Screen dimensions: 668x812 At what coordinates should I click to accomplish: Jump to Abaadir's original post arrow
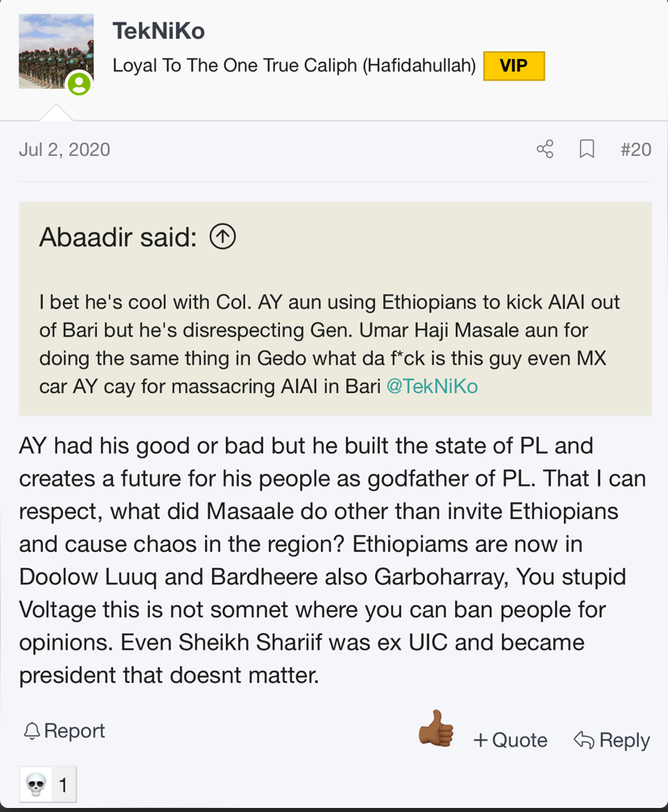click(223, 236)
